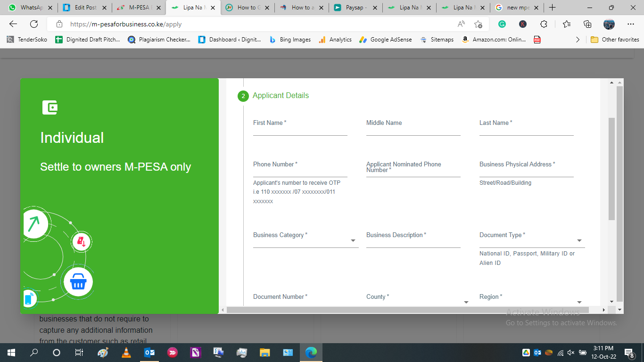
Task: Go back using the browser back arrow
Action: click(x=13, y=24)
